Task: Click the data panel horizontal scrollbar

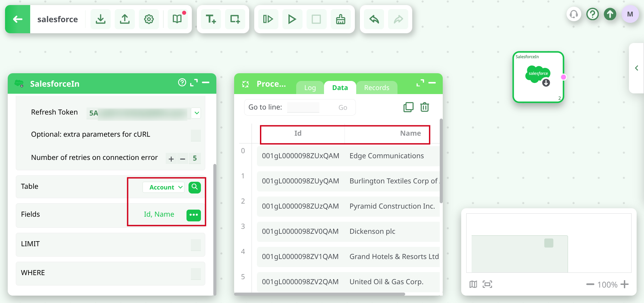Action: (x=320, y=294)
